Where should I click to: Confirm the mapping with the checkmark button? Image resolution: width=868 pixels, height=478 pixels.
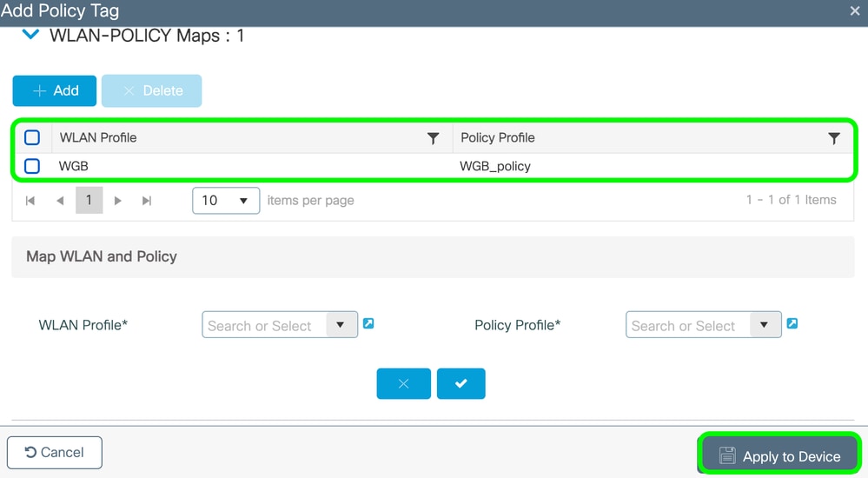[461, 383]
